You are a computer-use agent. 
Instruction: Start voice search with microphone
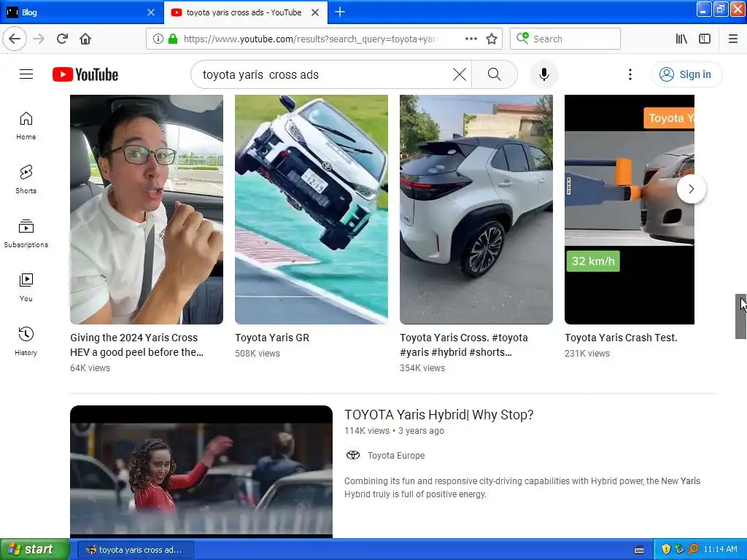click(543, 74)
